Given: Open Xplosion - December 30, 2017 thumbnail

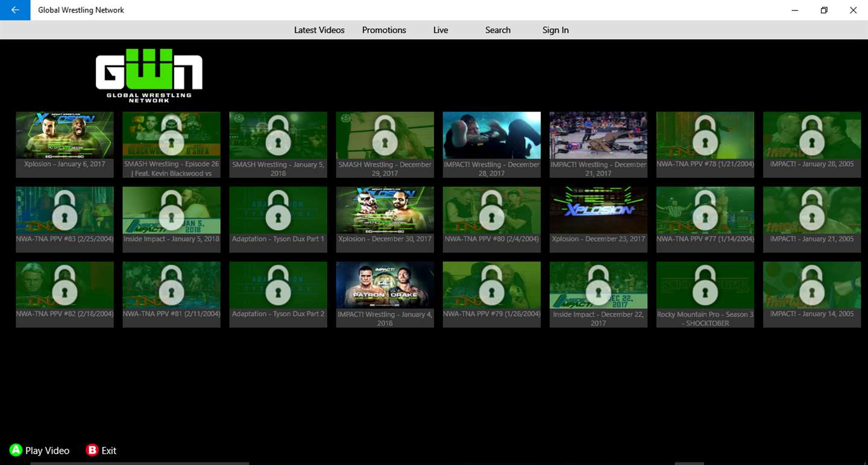Looking at the screenshot, I should pos(385,210).
